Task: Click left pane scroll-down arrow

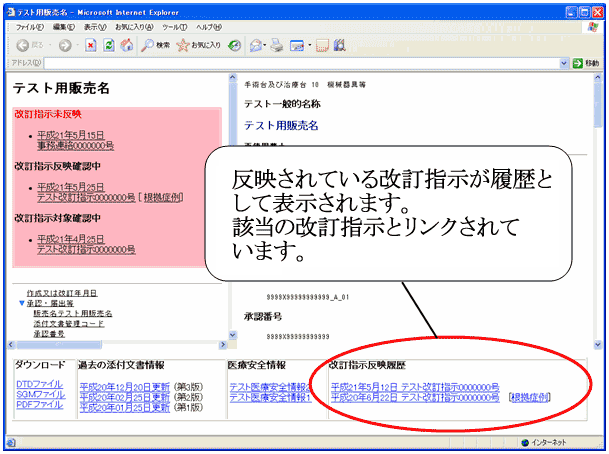Action: tap(232, 335)
